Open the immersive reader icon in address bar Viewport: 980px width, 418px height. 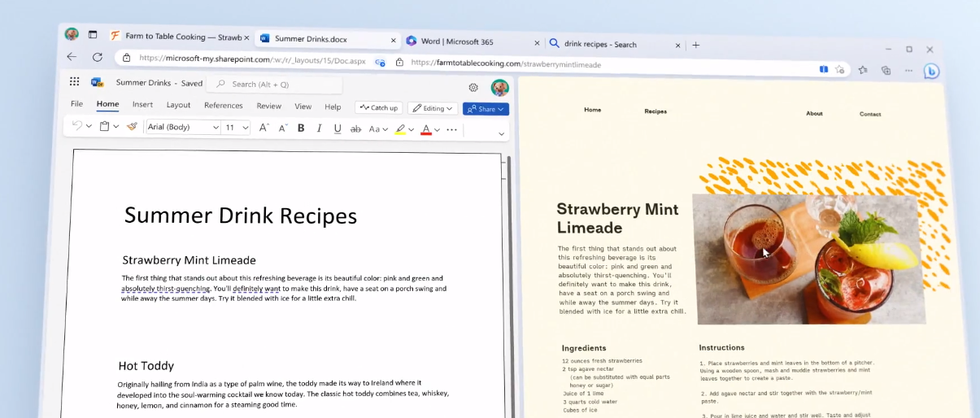tap(824, 69)
